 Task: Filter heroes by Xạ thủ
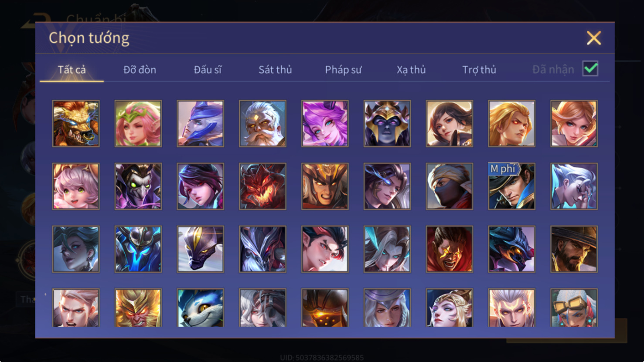411,70
